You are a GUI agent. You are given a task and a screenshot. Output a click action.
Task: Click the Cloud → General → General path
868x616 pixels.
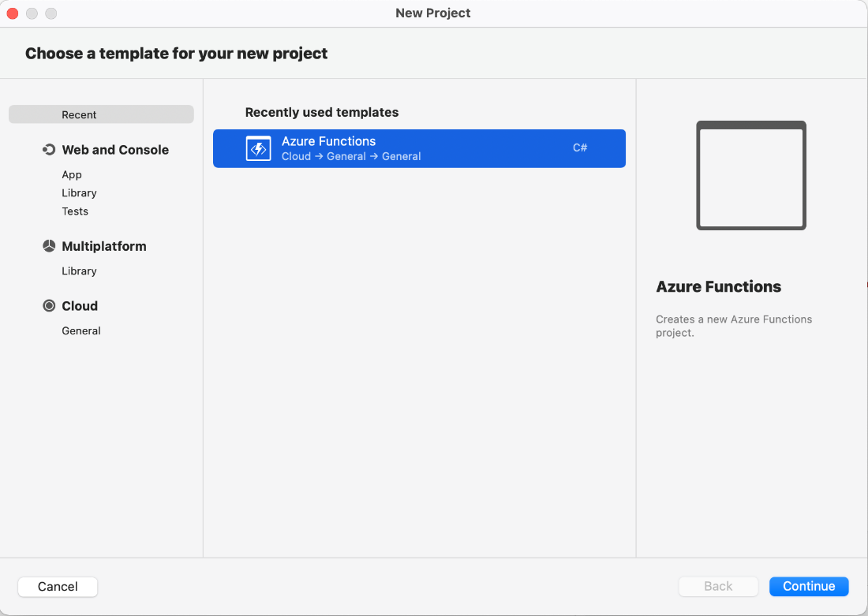(x=351, y=157)
